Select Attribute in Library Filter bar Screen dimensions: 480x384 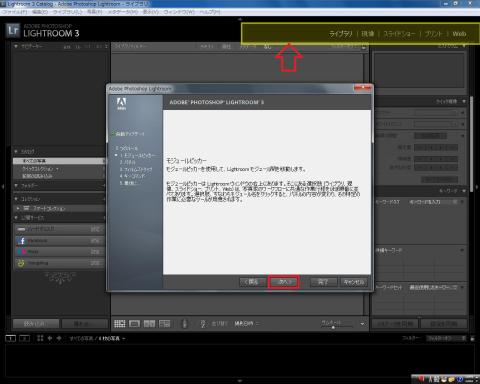226,47
